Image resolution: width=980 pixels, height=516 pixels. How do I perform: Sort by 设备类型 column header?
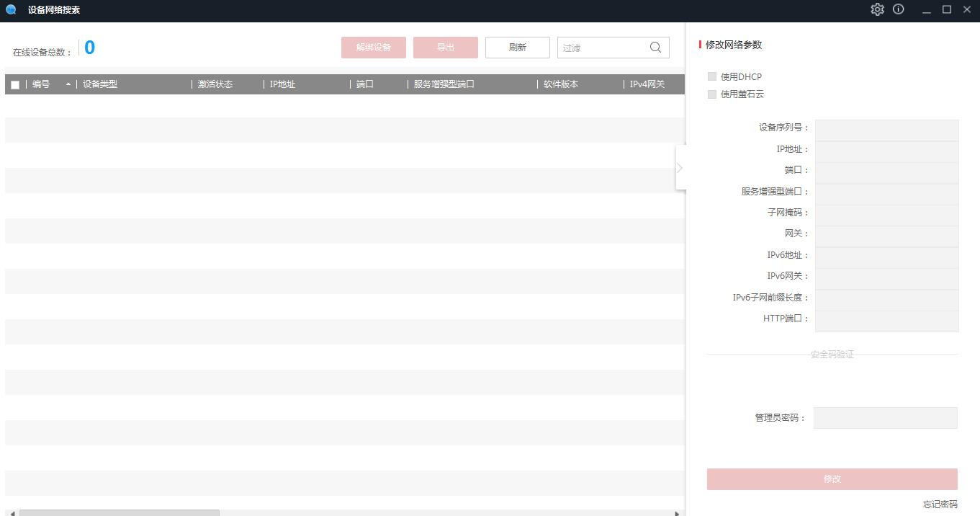click(100, 84)
